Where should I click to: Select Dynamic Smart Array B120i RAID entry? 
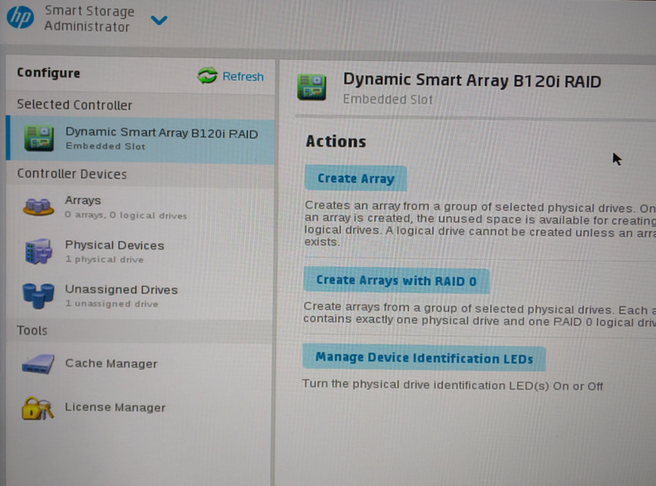click(x=161, y=133)
